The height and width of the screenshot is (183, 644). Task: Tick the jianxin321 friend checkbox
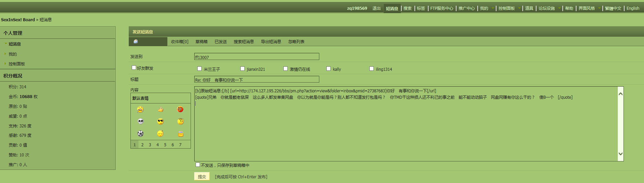[x=242, y=68]
